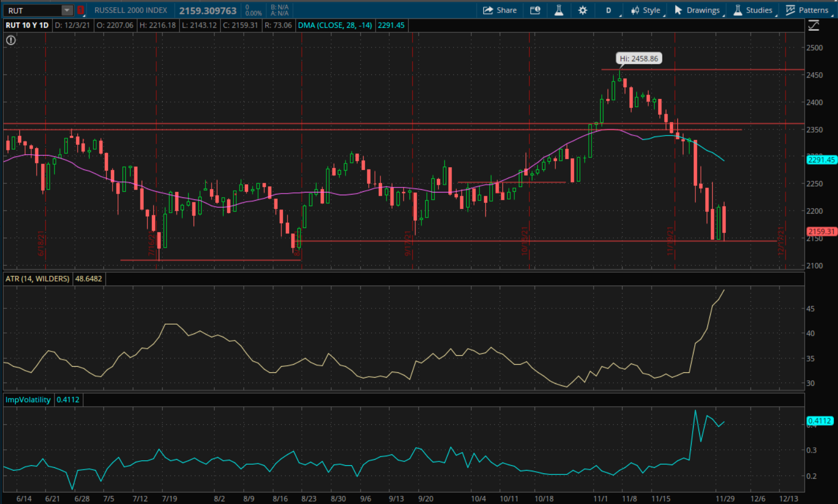Click the 2291.45 DMA price tag on axis

(x=822, y=160)
